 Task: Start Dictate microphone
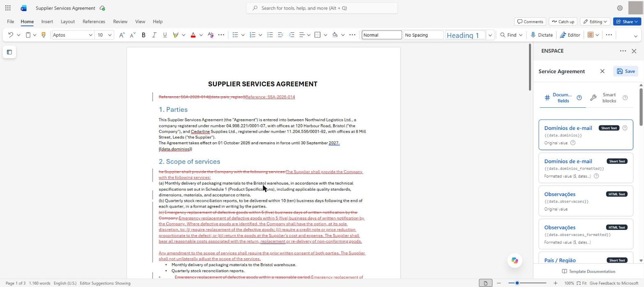(542, 35)
